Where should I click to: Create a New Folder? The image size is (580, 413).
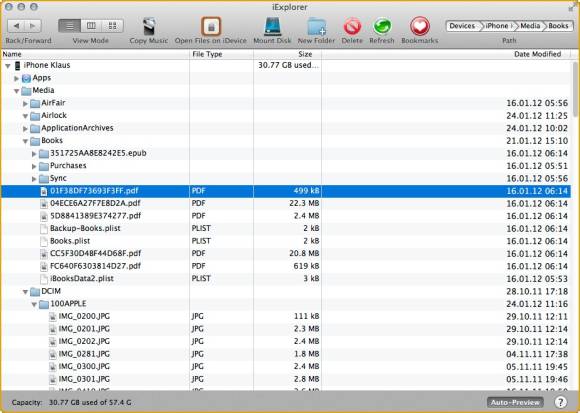point(317,27)
